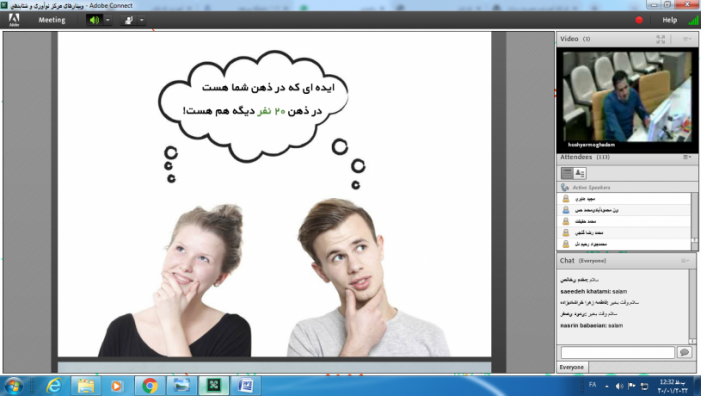Switch to attendee list view icon
701x396 pixels.
567,173
